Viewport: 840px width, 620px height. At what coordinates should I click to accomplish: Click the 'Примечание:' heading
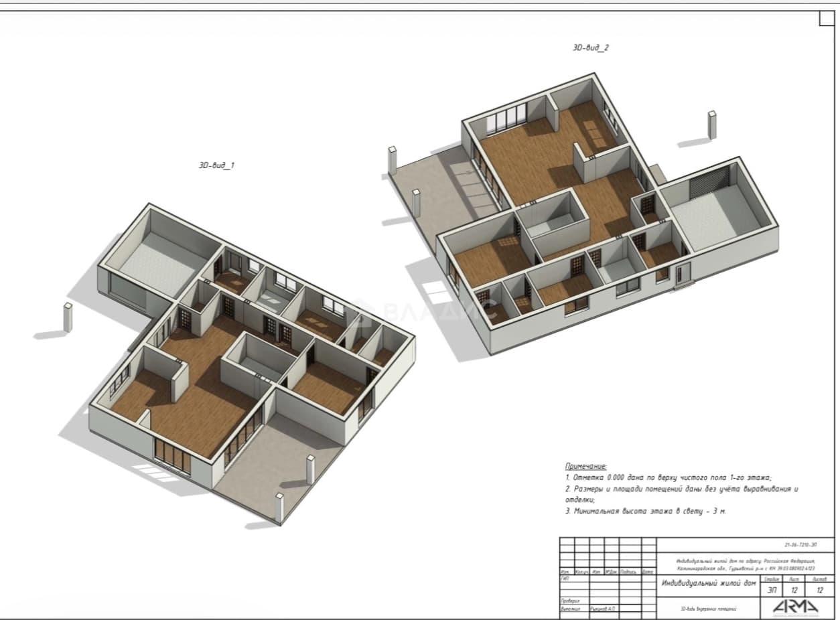click(x=587, y=465)
